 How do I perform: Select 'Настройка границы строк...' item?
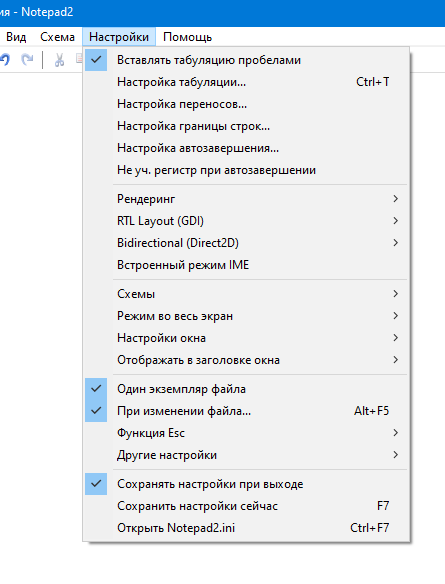point(247,126)
